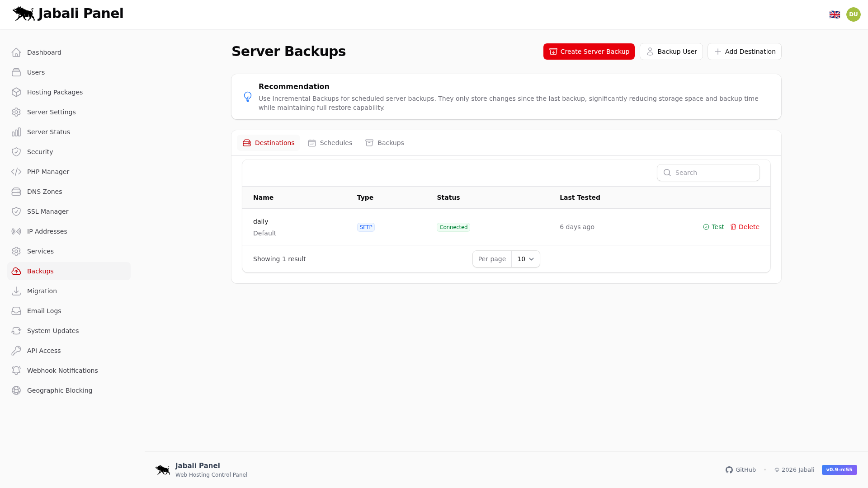
Task: Open the Backups cloud icon in sidebar
Action: 16,271
